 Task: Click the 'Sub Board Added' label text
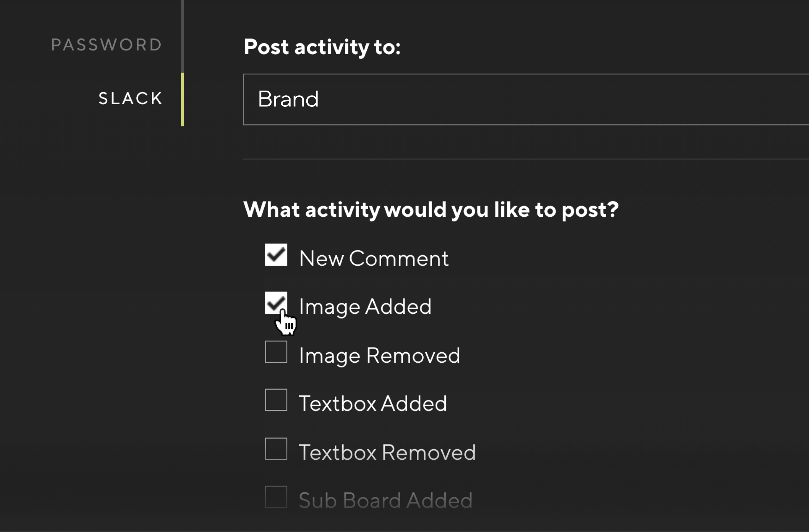click(386, 500)
